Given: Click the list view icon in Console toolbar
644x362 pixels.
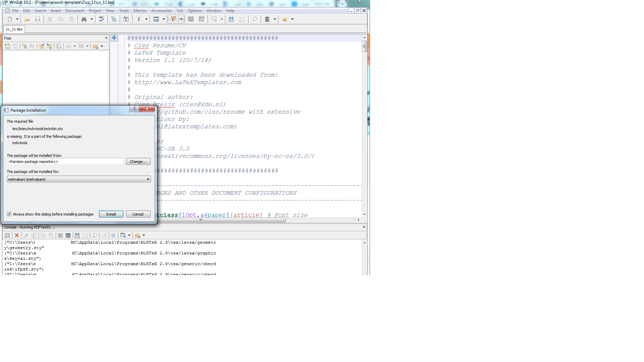Looking at the screenshot, I should [7, 235].
